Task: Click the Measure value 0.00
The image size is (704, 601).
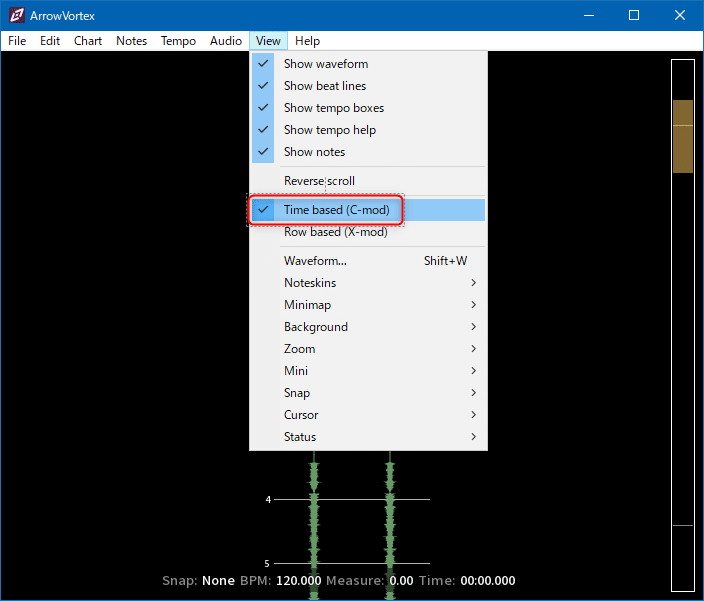Action: click(401, 580)
